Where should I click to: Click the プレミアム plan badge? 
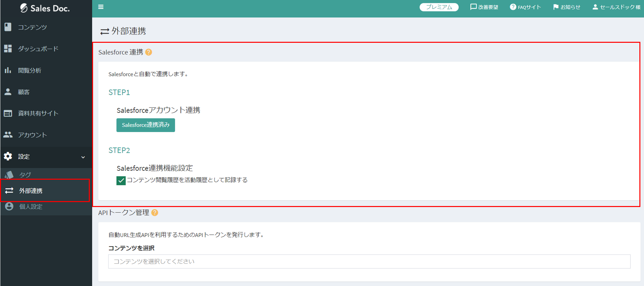(x=439, y=7)
